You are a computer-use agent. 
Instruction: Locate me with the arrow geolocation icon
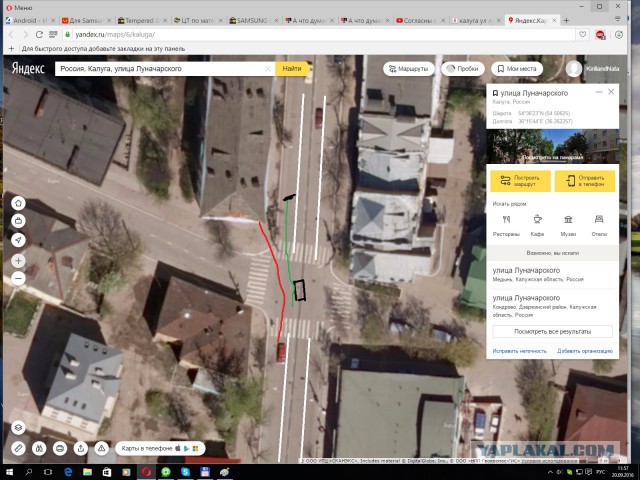click(18, 240)
